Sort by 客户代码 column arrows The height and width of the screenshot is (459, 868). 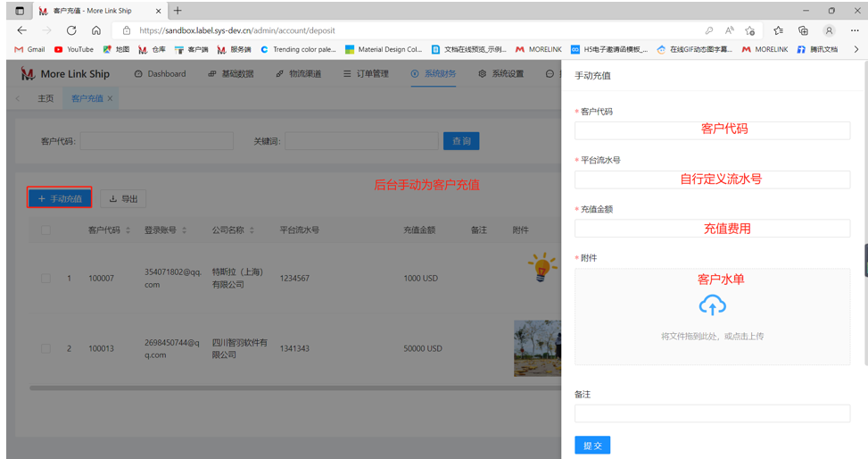(128, 230)
